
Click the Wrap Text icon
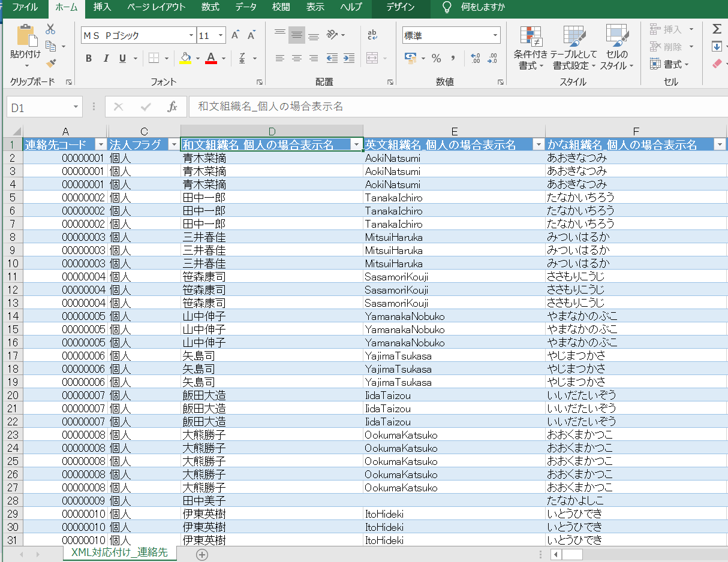tap(372, 35)
